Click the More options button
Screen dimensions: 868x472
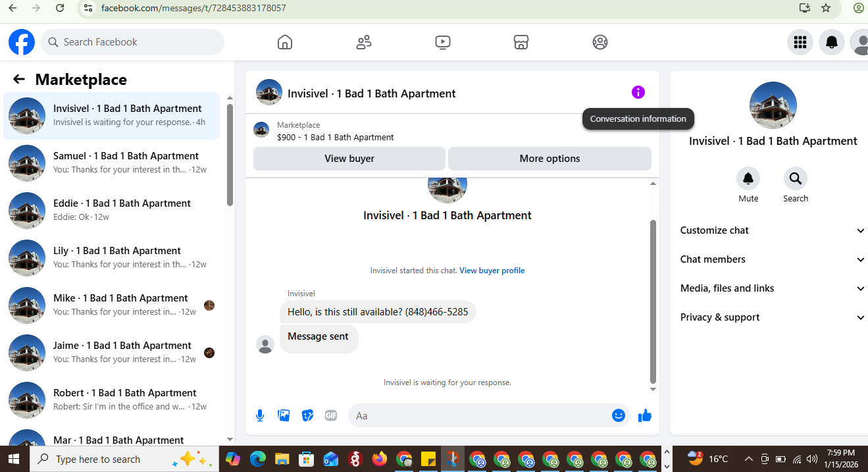coord(549,159)
